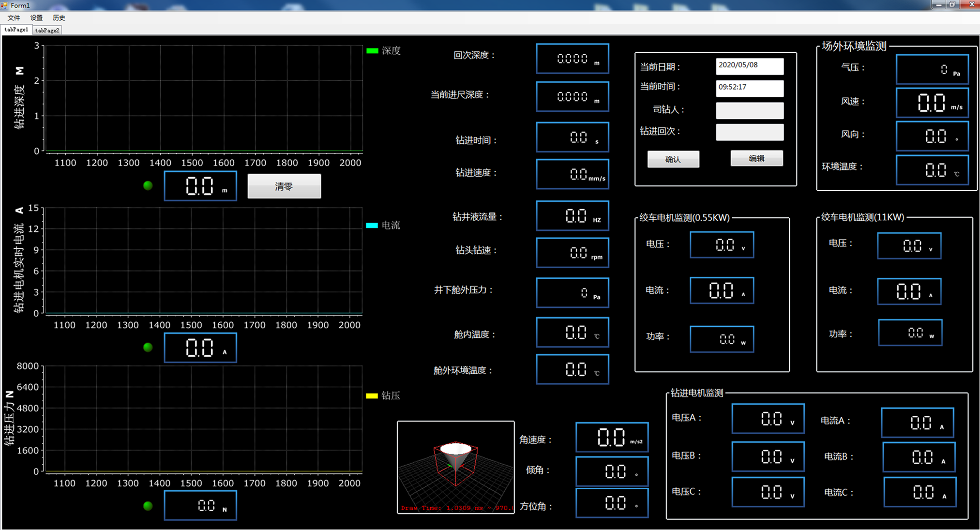The height and width of the screenshot is (530, 980).
Task: Click the green indicator beside drilling pressure display
Action: click(148, 506)
